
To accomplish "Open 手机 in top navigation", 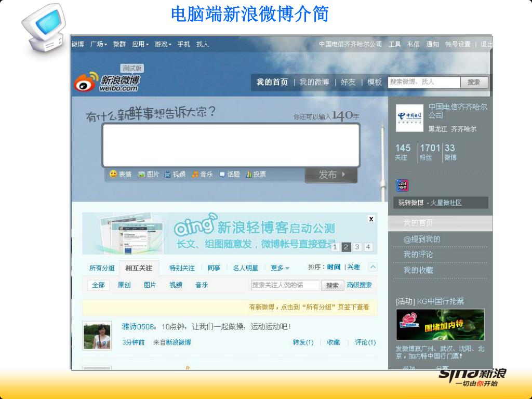I will (x=183, y=44).
